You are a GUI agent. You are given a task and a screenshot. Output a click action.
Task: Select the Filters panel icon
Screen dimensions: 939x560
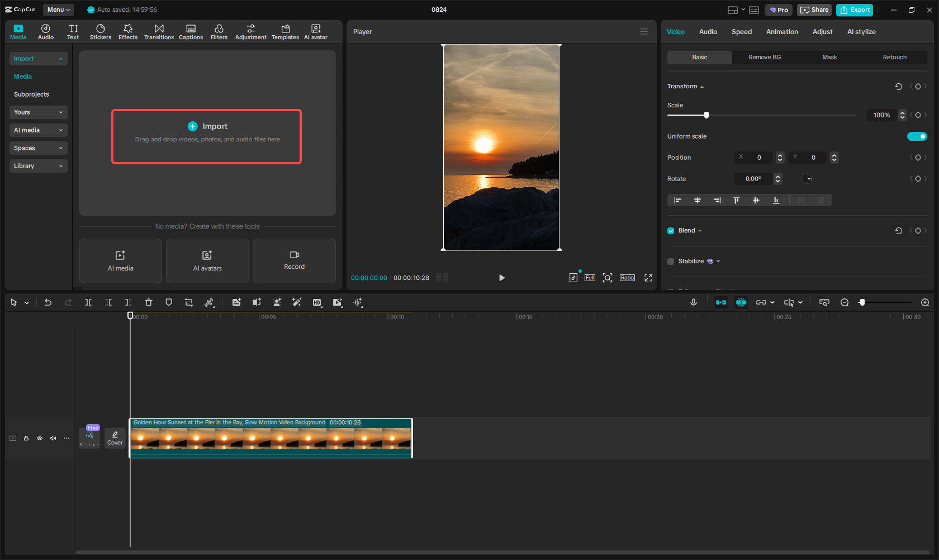coord(219,31)
